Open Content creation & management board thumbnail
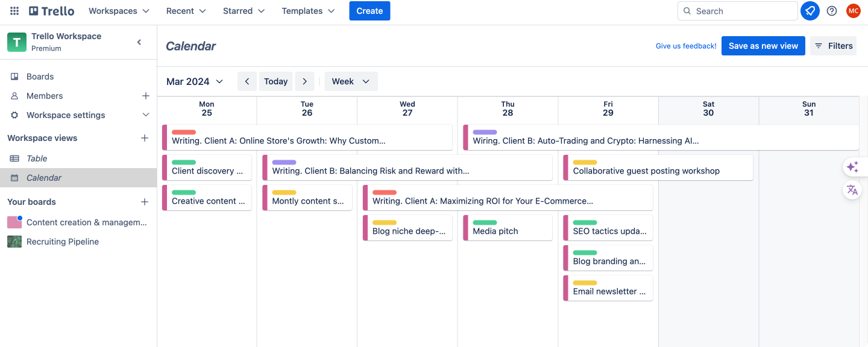Image resolution: width=868 pixels, height=347 pixels. point(14,222)
